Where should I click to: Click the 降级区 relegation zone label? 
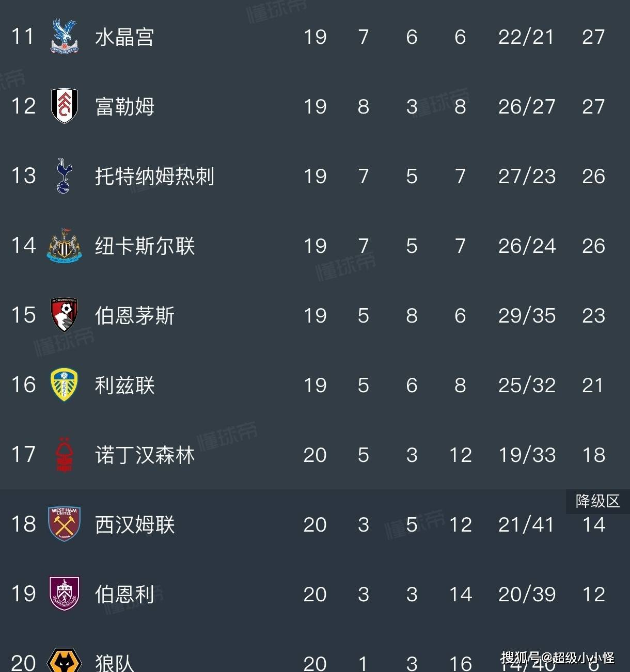coord(597,501)
